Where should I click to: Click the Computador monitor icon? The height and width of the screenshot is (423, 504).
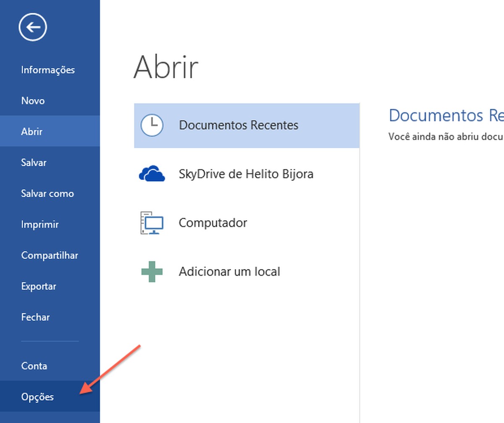tap(152, 222)
